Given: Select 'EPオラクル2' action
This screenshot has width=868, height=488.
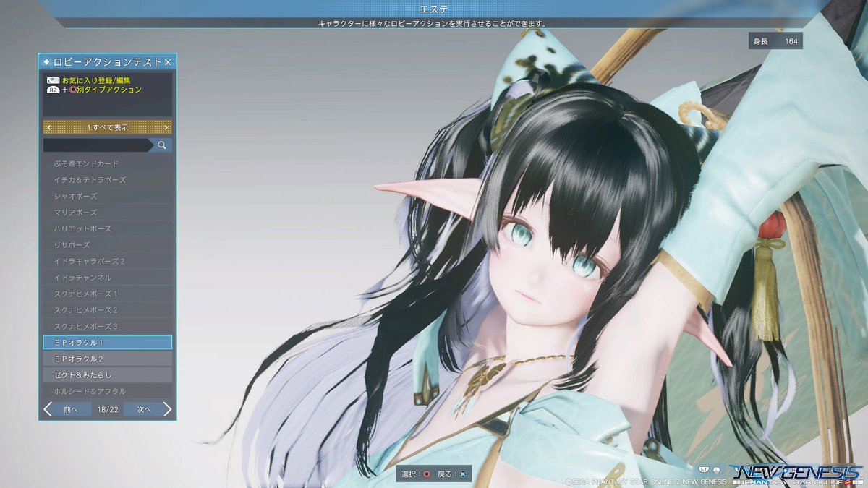Looking at the screenshot, I should coord(108,359).
